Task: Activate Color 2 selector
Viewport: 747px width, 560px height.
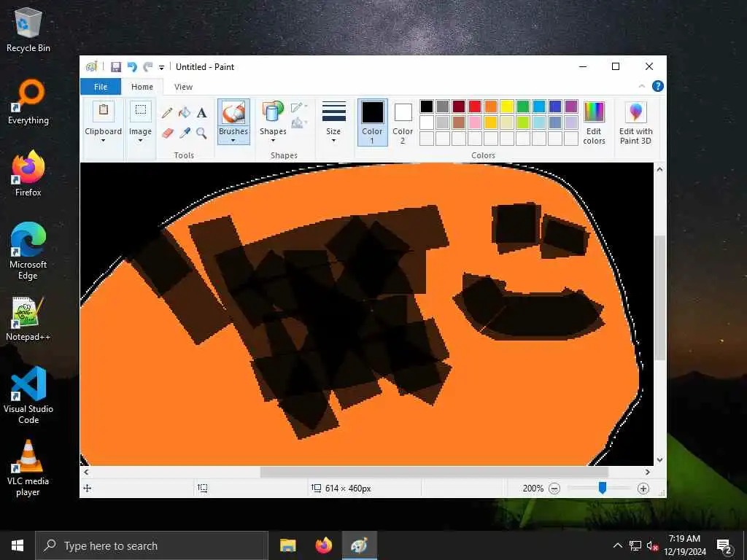Action: click(403, 122)
